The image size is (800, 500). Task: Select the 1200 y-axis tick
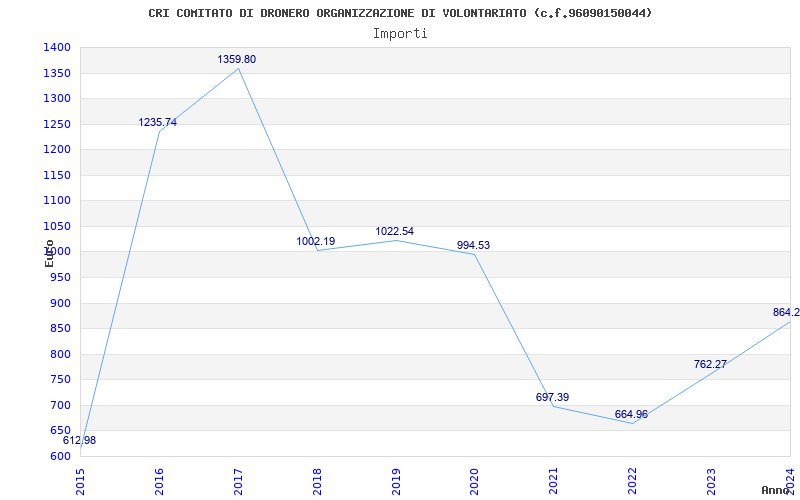(57, 149)
